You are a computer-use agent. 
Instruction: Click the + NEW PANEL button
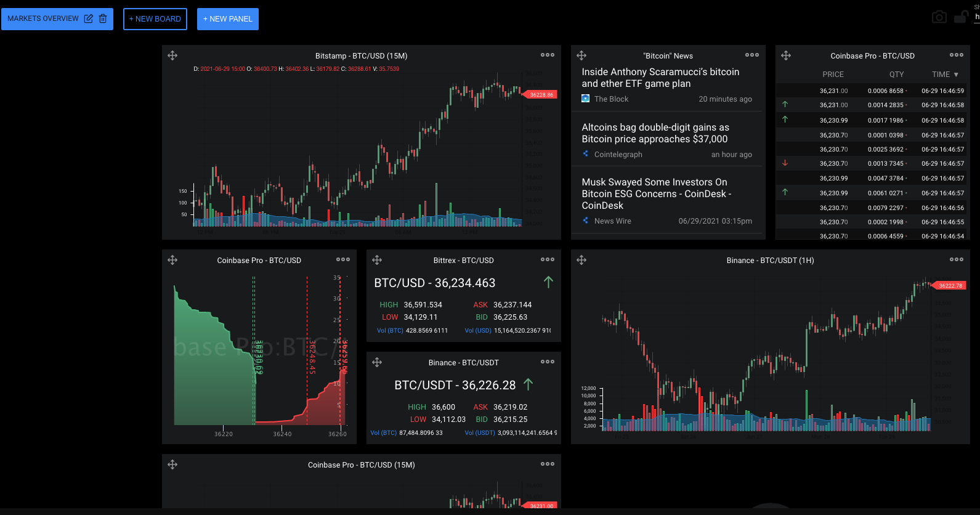click(x=228, y=19)
